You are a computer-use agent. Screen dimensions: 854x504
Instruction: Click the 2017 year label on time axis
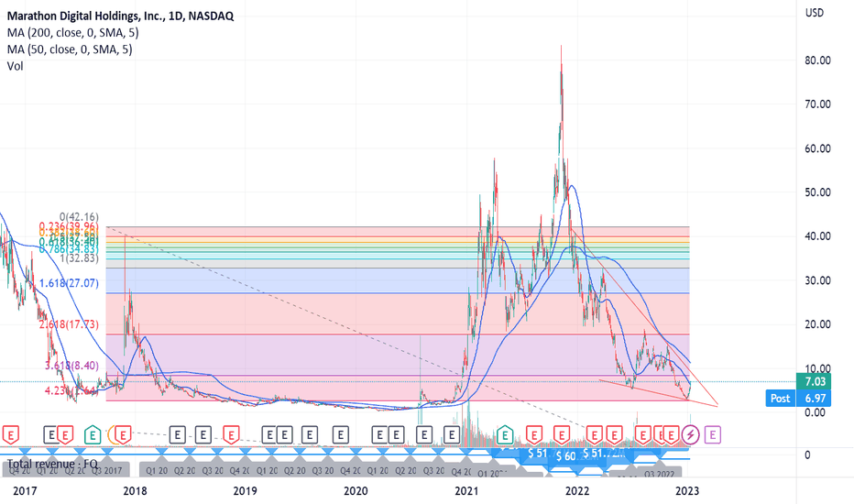(x=25, y=491)
